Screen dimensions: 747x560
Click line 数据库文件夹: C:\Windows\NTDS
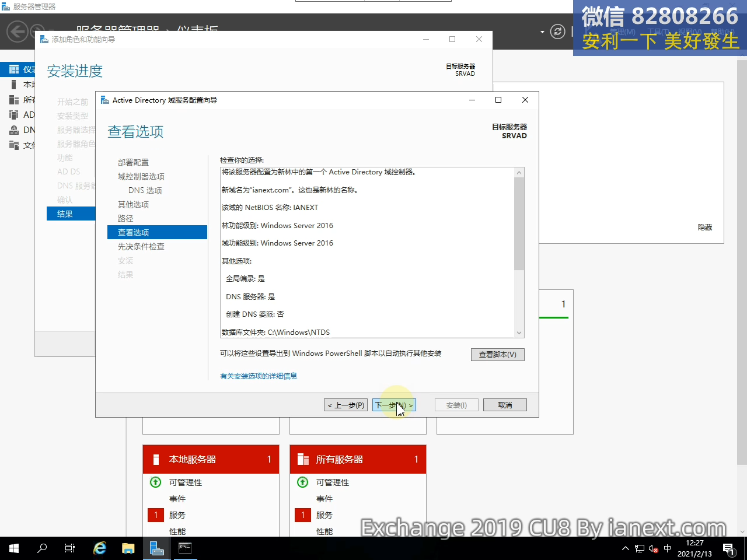pyautogui.click(x=275, y=332)
